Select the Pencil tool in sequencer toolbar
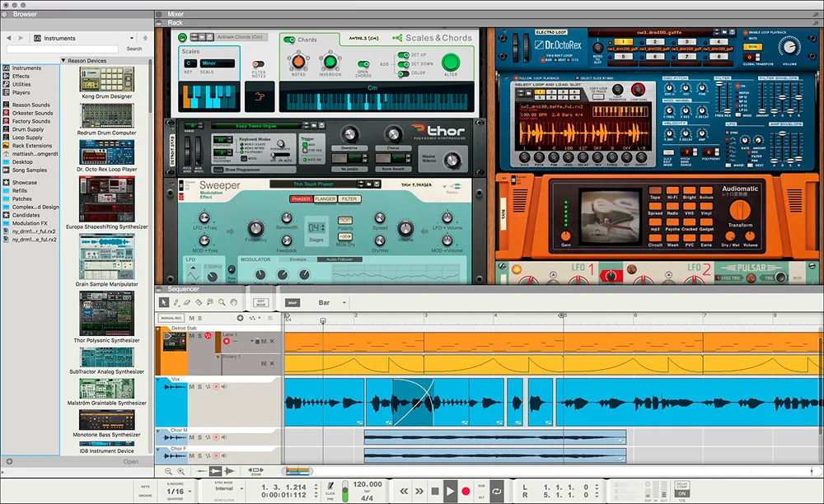The width and height of the screenshot is (824, 504). click(x=176, y=302)
